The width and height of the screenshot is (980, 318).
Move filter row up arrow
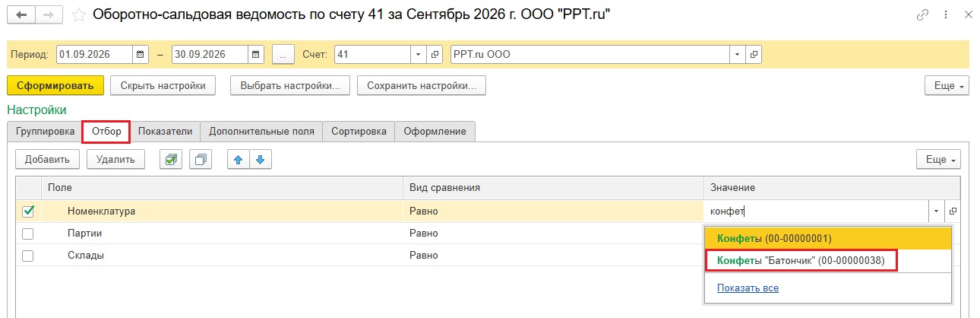pyautogui.click(x=240, y=159)
